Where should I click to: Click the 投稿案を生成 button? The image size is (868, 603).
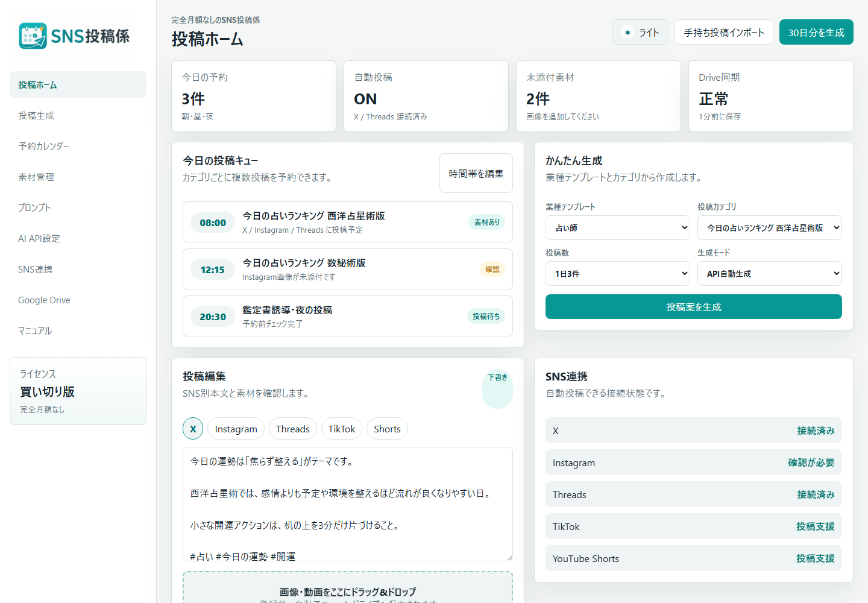tap(694, 307)
